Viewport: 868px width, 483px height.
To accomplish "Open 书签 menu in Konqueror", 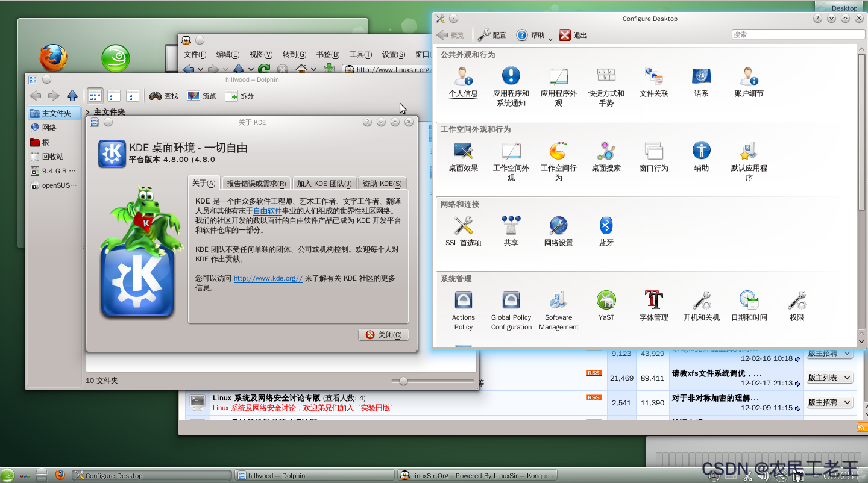I will point(328,54).
